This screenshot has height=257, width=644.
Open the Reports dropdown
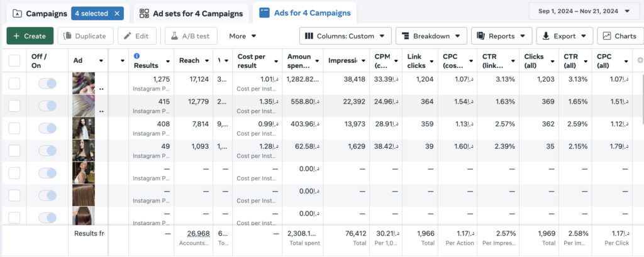pyautogui.click(x=501, y=36)
